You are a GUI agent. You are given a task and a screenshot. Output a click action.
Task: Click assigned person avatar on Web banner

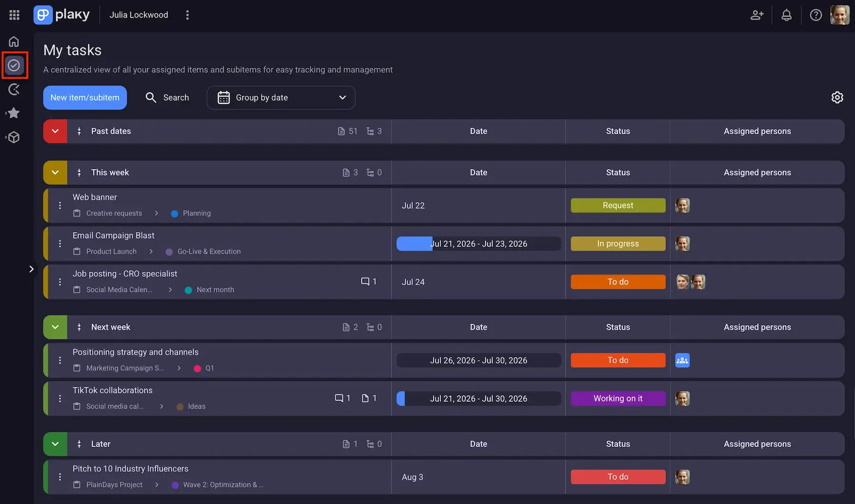click(x=683, y=205)
